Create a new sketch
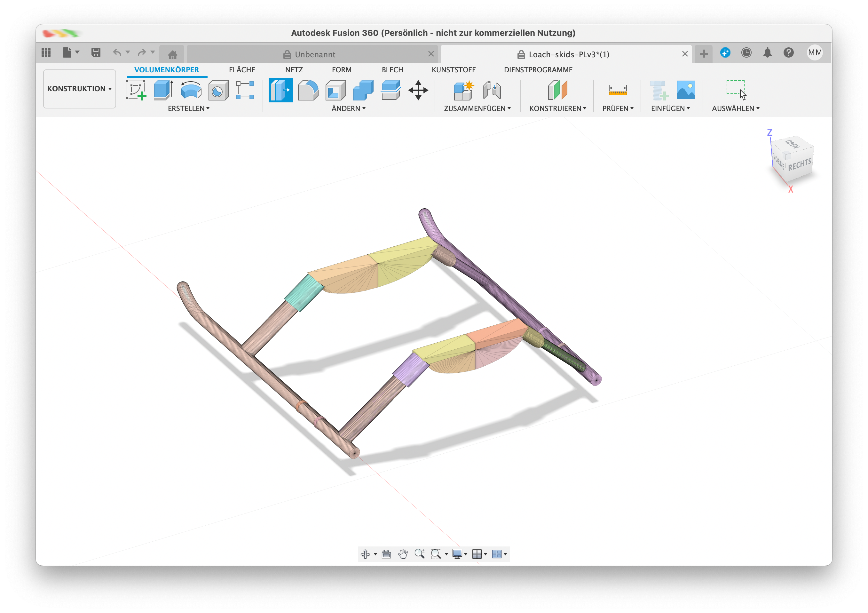Screen dimensions: 868x613 (136, 90)
